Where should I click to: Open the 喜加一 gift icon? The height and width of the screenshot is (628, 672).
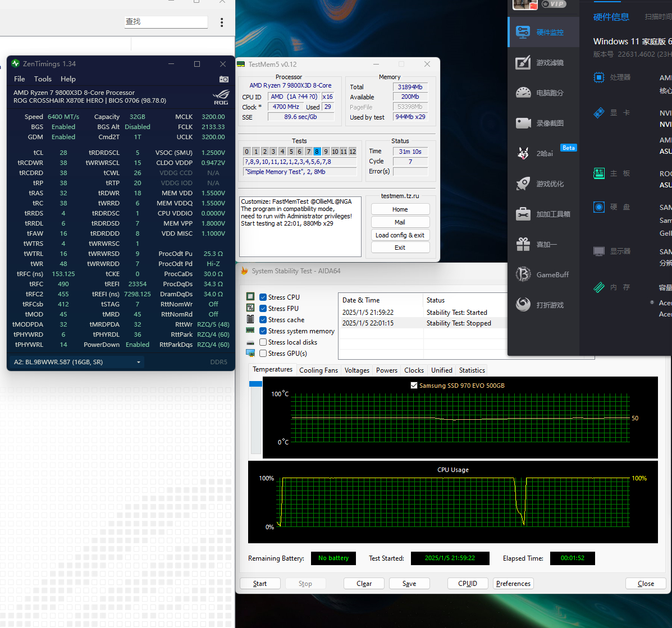click(x=523, y=244)
